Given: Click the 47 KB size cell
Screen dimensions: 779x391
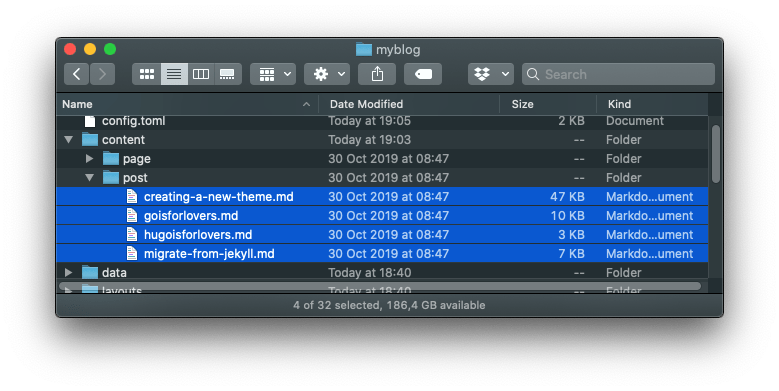Looking at the screenshot, I should (x=567, y=196).
